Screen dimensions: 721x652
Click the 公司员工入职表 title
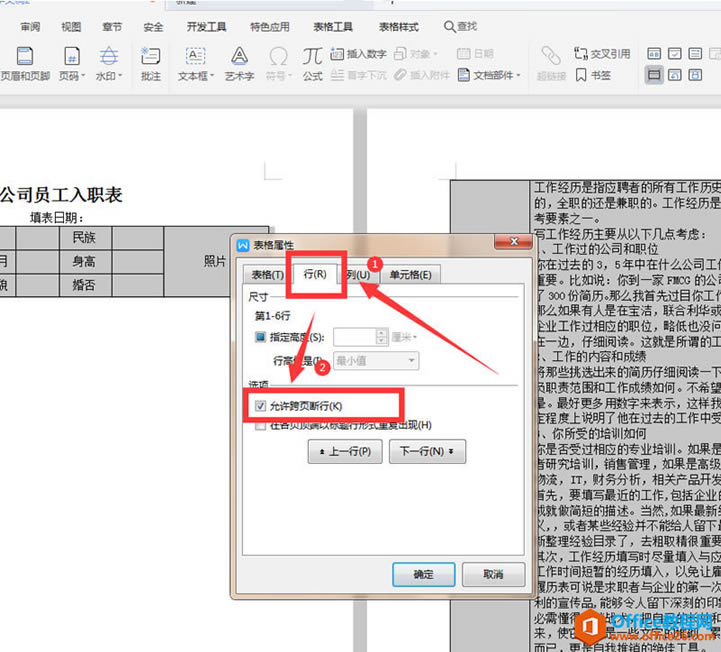coord(61,195)
